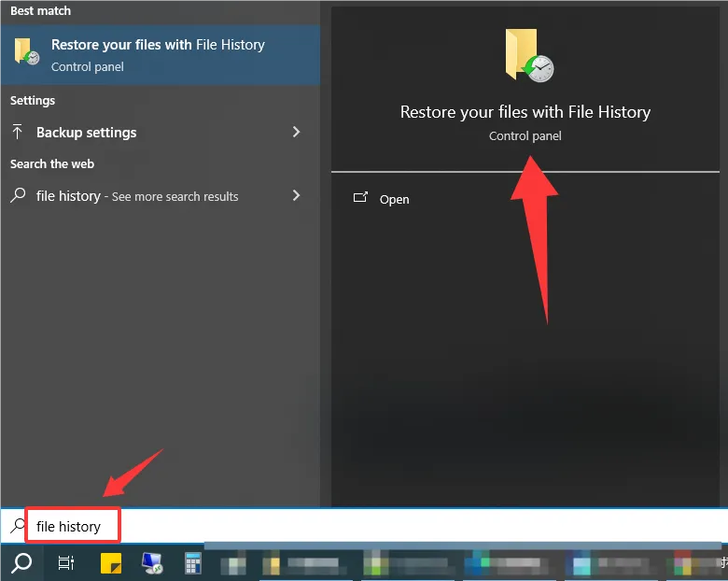The width and height of the screenshot is (728, 581).
Task: Open Task View from the taskbar
Action: [65, 563]
